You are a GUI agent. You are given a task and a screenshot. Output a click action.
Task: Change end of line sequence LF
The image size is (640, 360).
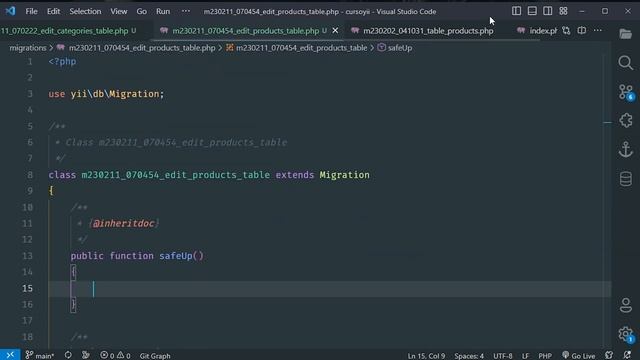click(525, 356)
